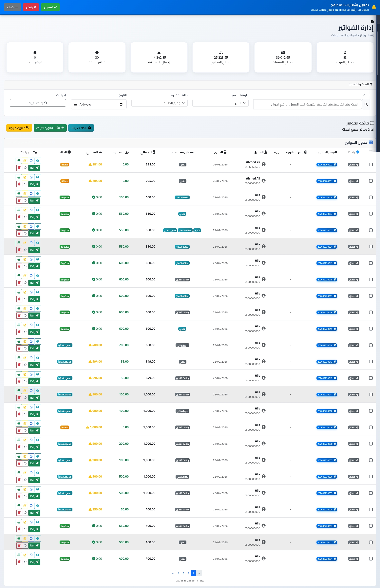Click the search magnifier icon
Screen dimensions: 380x588
pos(366,104)
